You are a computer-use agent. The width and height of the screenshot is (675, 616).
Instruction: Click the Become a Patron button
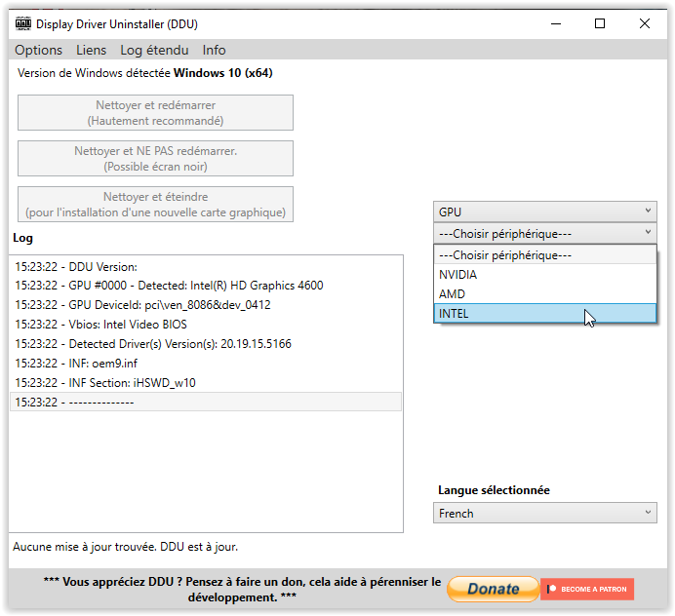pyautogui.click(x=587, y=589)
